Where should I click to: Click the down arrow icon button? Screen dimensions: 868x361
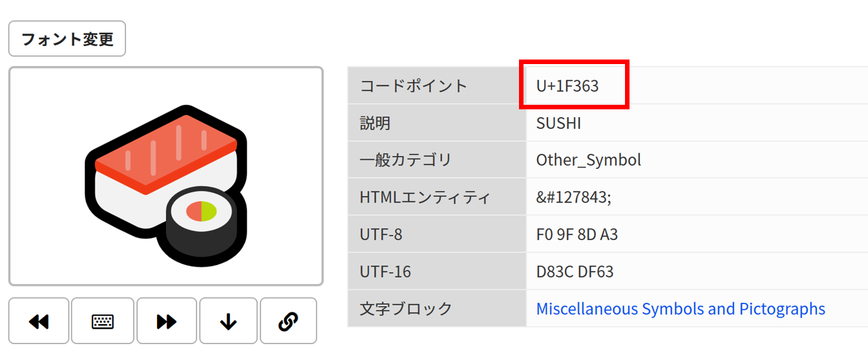pos(228,321)
